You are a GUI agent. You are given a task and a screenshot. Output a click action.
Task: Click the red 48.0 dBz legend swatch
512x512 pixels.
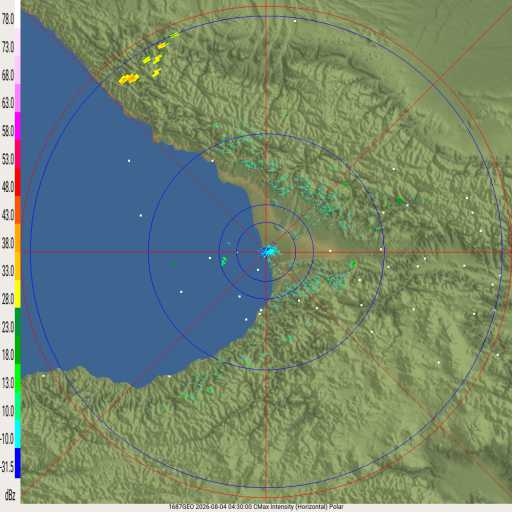click(18, 182)
